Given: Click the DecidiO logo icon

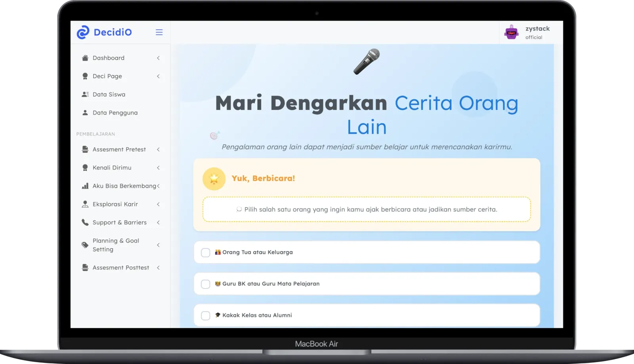Looking at the screenshot, I should point(83,32).
